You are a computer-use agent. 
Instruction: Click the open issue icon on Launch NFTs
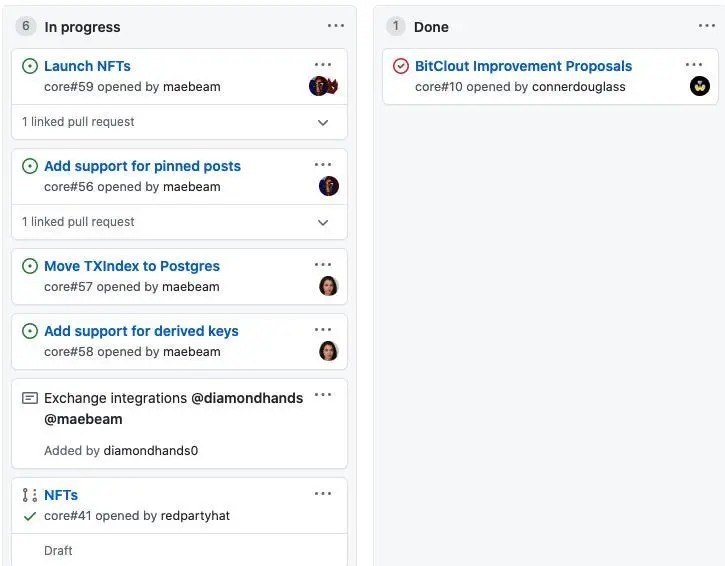pyautogui.click(x=30, y=66)
